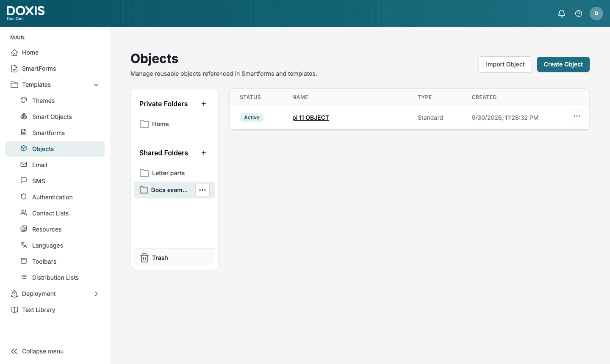Open Distribution Lists
The image size is (610, 364).
[x=55, y=278]
